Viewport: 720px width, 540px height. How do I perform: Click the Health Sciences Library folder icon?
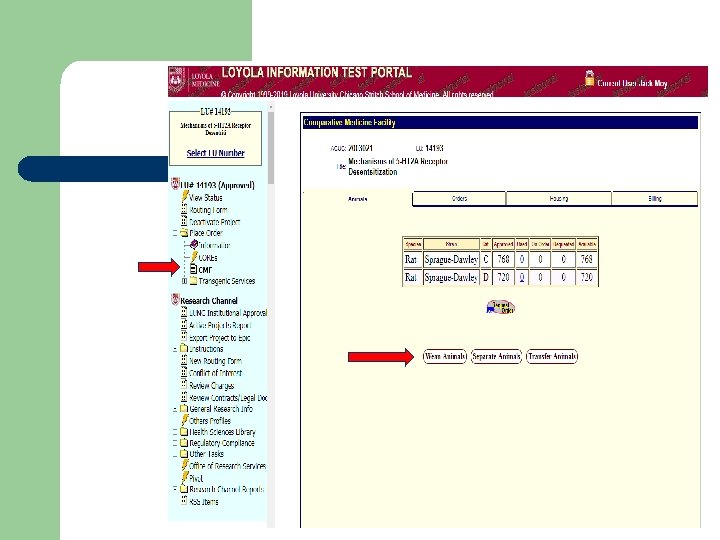pos(184,431)
